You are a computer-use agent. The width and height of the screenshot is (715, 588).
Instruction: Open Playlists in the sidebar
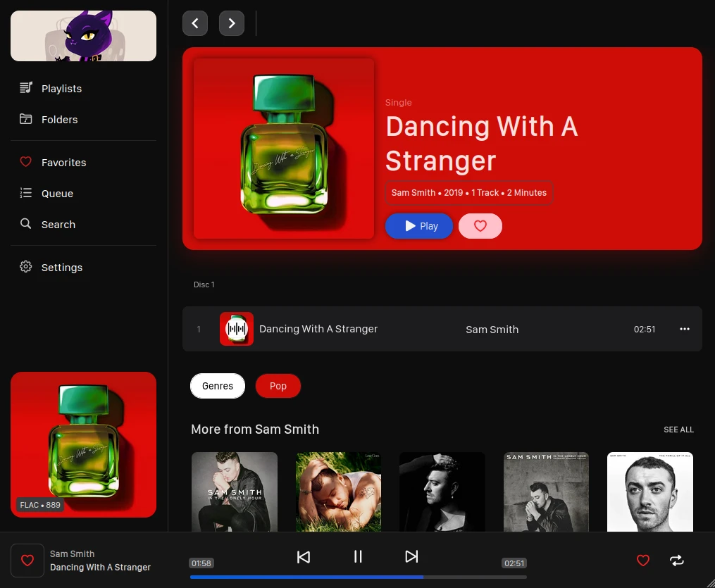point(83,89)
